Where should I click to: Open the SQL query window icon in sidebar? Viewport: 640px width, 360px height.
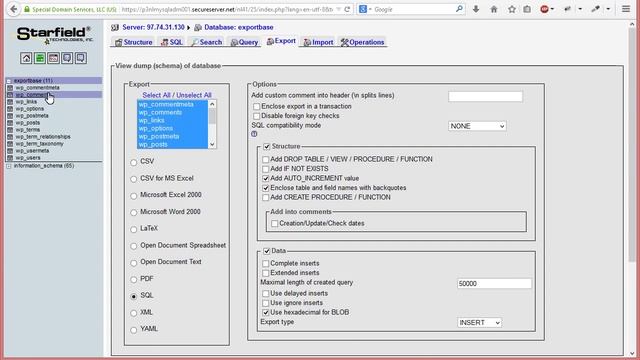53,58
